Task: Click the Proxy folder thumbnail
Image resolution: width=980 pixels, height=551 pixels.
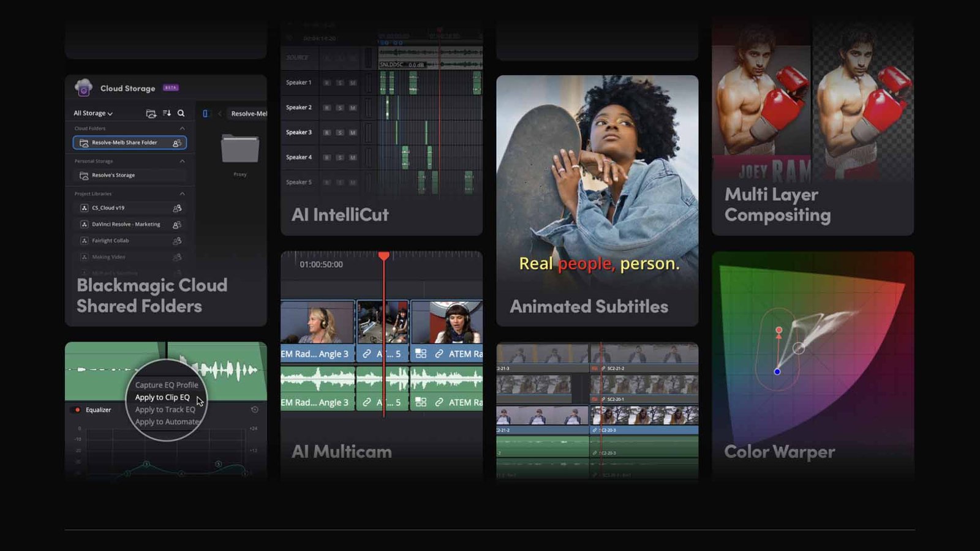Action: click(x=239, y=150)
